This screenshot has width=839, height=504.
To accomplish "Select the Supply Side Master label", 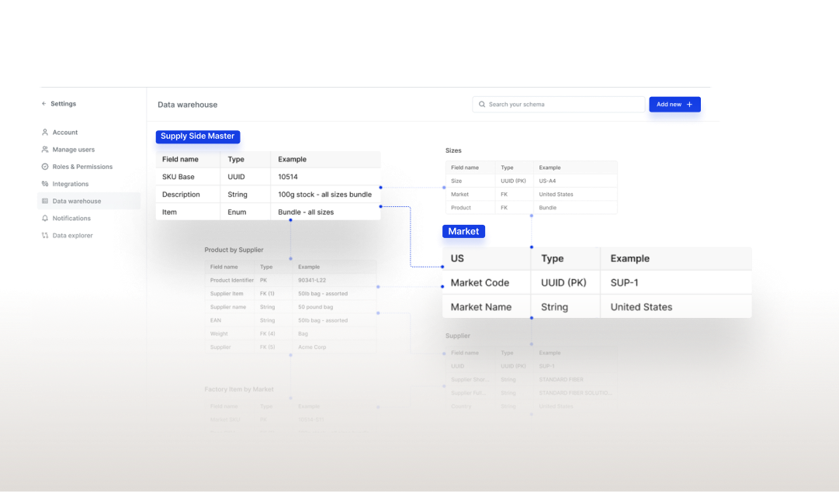I will pyautogui.click(x=197, y=136).
